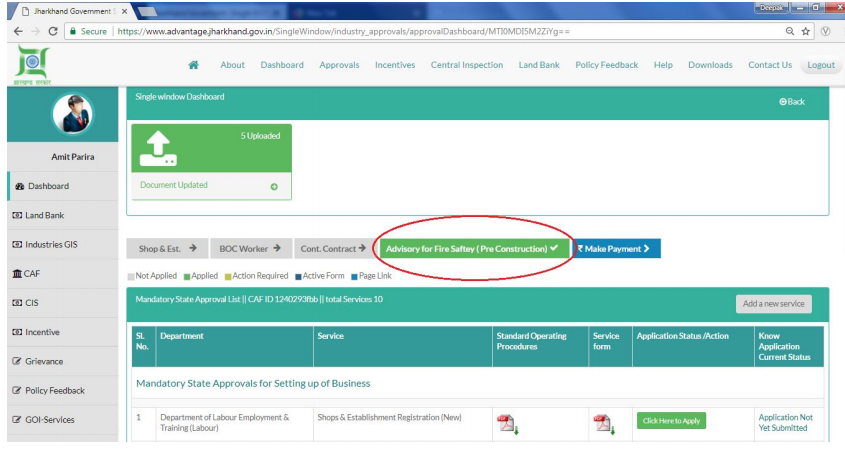Open the Document Updated link
The image size is (845, 456).
pos(174,185)
